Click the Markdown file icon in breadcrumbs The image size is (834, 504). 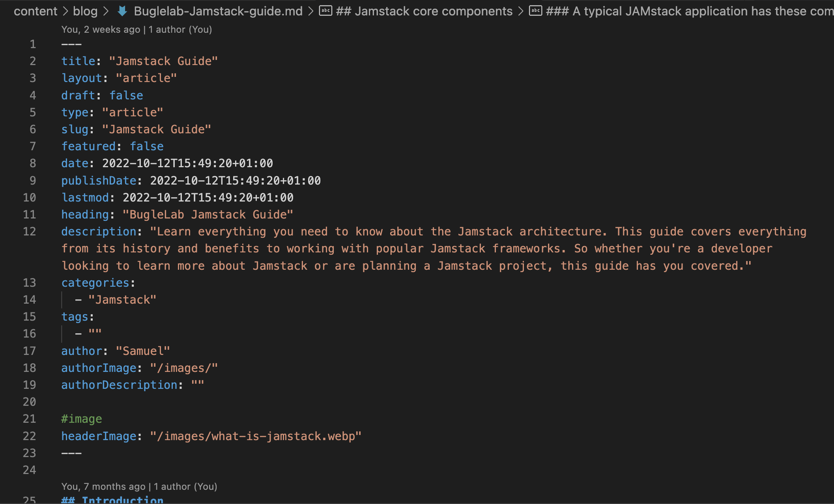(x=122, y=11)
